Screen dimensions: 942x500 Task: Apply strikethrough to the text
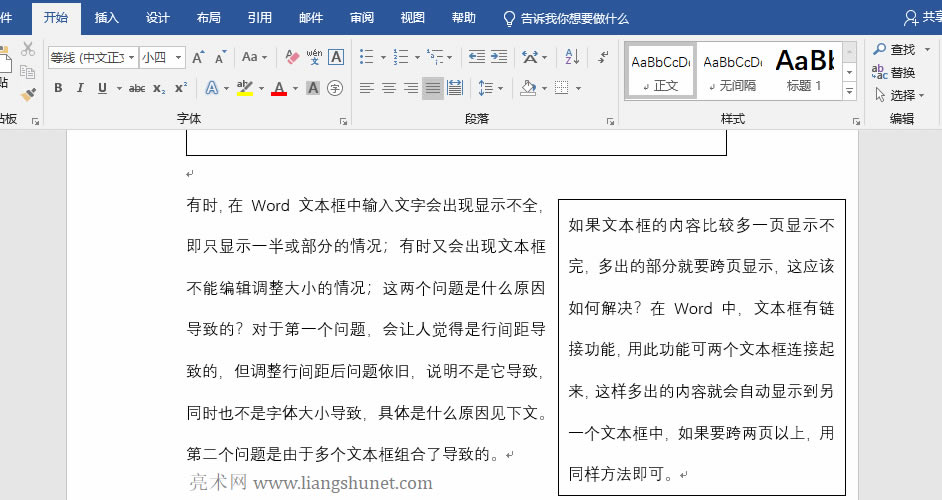tap(137, 88)
